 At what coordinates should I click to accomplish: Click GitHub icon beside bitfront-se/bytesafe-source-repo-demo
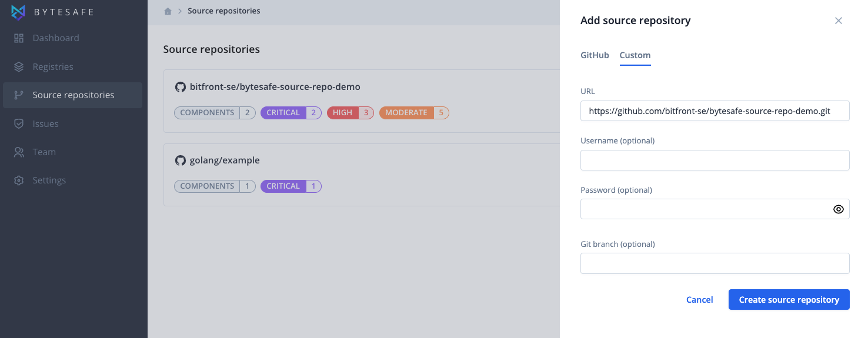point(181,87)
